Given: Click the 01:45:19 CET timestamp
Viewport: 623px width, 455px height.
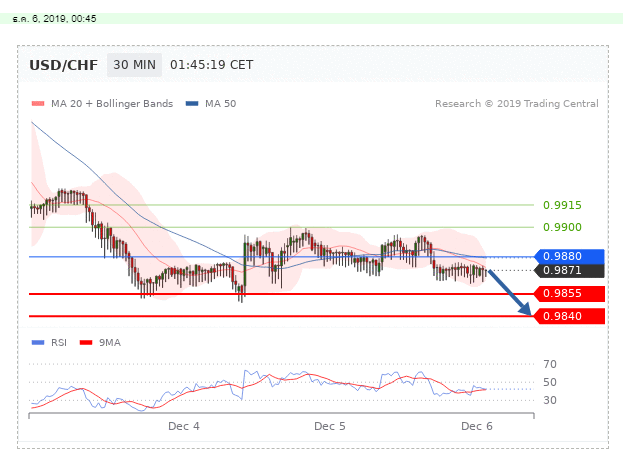Looking at the screenshot, I should click(x=211, y=65).
